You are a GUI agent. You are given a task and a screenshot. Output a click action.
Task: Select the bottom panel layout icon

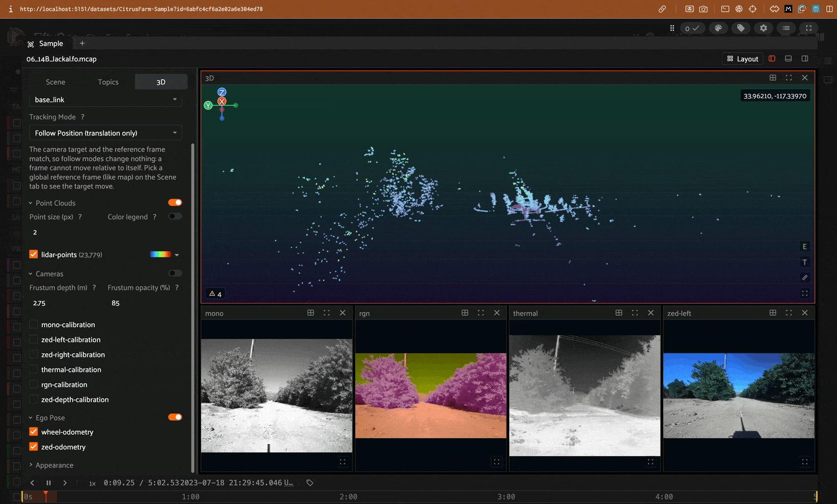click(788, 58)
